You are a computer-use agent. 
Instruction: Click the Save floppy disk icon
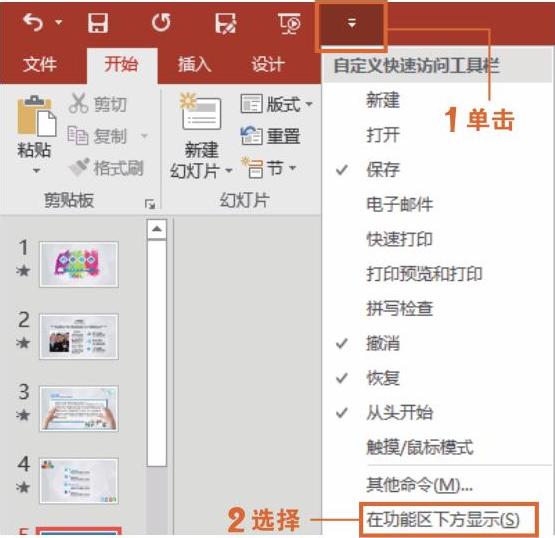click(x=98, y=23)
